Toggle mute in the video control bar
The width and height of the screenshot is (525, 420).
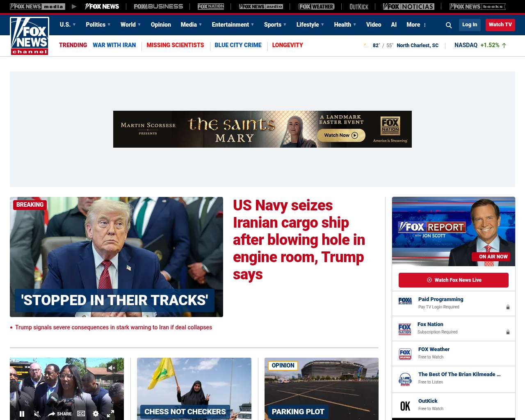tap(37, 414)
